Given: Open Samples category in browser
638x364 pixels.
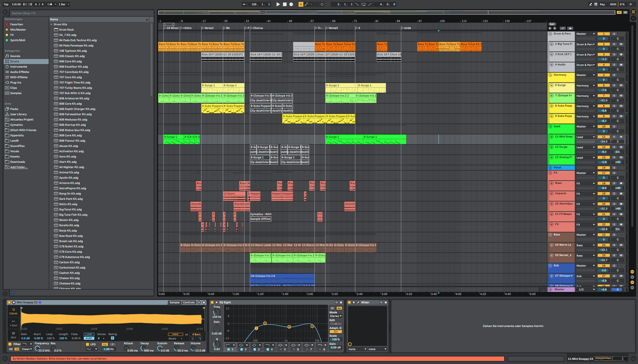Looking at the screenshot, I should (16, 93).
